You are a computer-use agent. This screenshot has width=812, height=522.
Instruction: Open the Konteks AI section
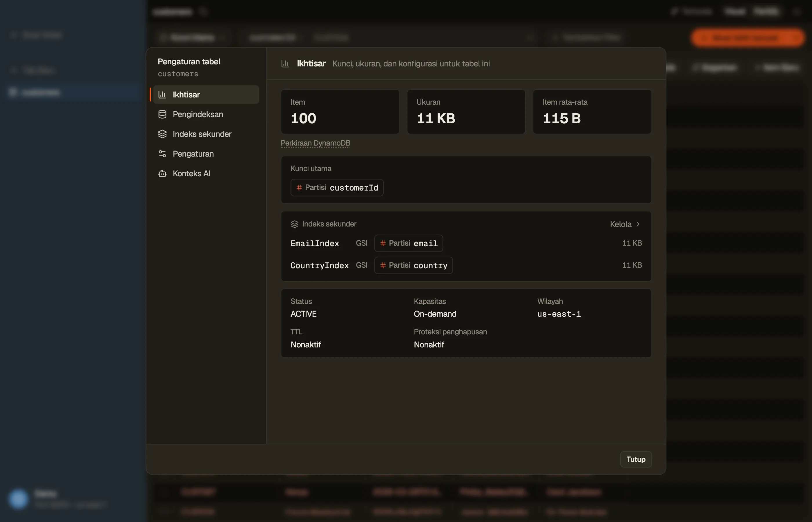(206, 173)
